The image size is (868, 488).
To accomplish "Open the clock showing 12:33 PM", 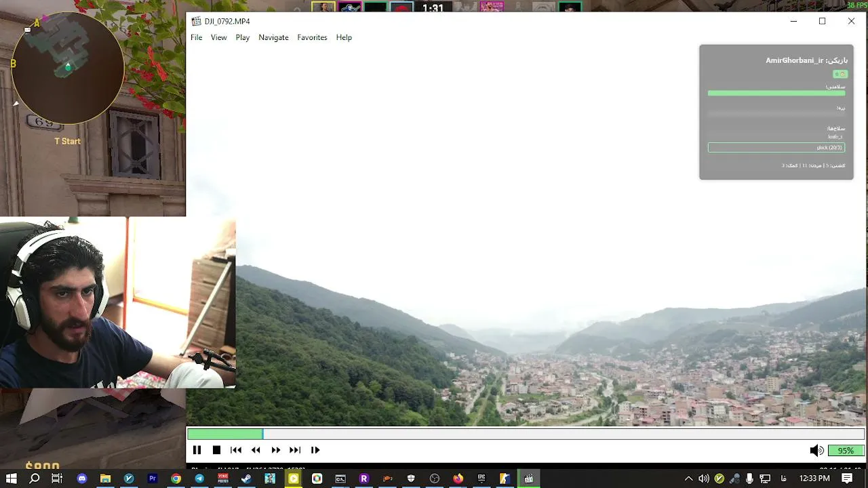I will [x=814, y=479].
